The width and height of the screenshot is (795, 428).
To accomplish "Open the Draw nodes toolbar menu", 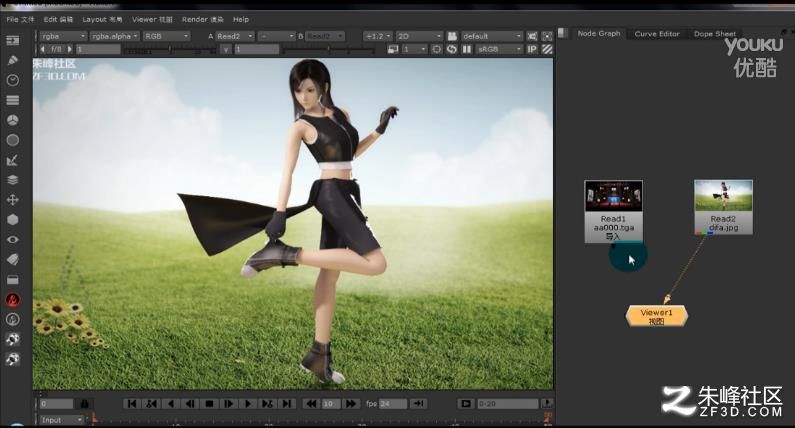I will click(13, 60).
